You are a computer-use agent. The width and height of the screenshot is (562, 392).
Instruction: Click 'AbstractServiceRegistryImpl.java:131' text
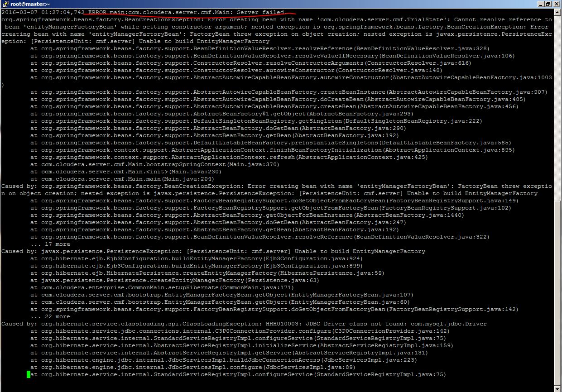pos(360,353)
